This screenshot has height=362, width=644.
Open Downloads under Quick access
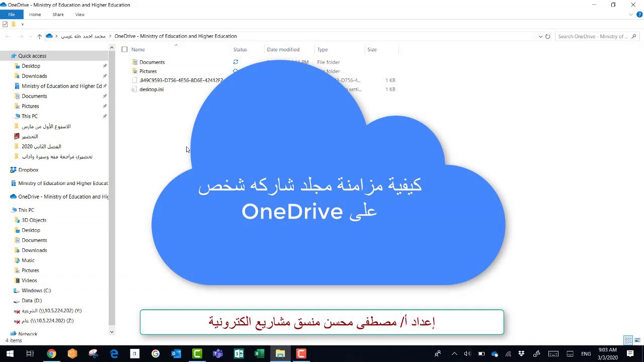click(34, 76)
